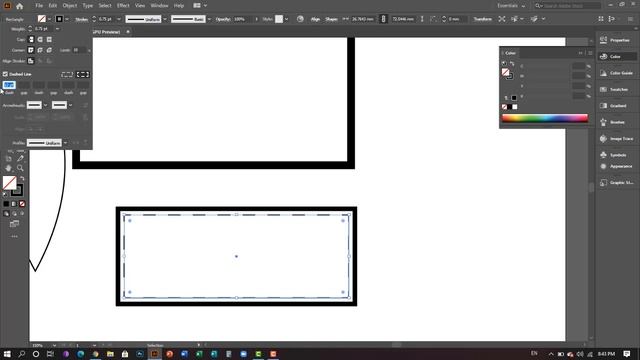Click the white swatch in the Color panel
Image resolution: width=640 pixels, height=360 pixels.
pos(515,107)
